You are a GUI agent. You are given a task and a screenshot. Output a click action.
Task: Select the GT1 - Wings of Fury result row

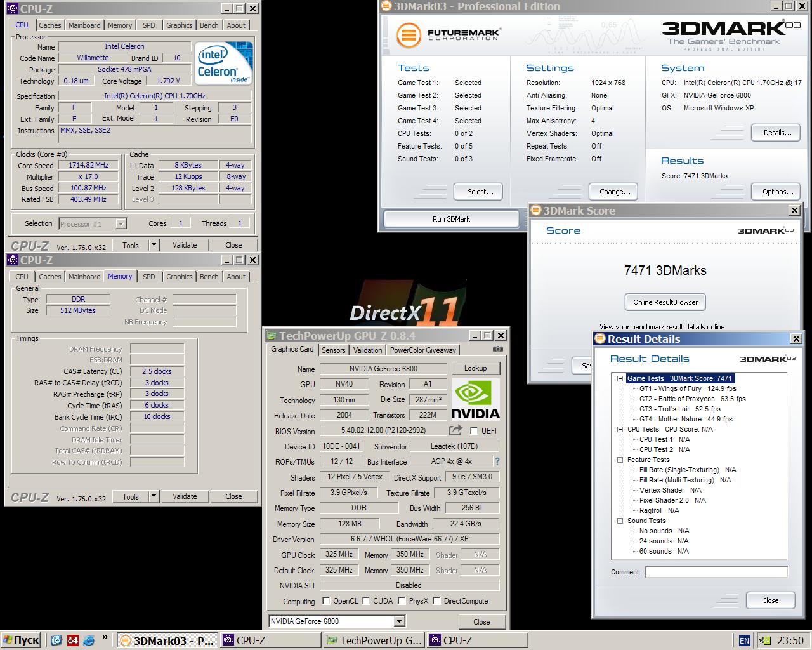pyautogui.click(x=688, y=388)
